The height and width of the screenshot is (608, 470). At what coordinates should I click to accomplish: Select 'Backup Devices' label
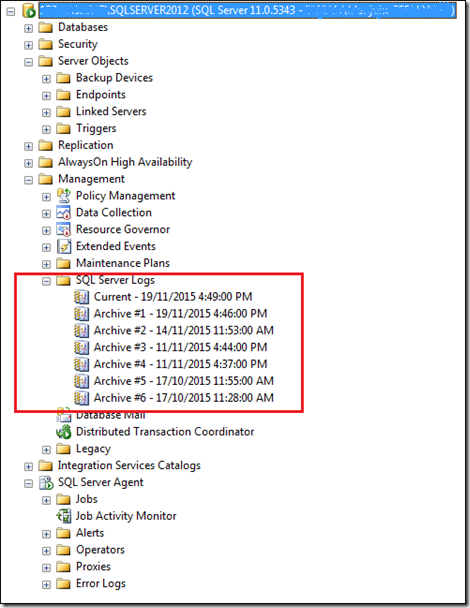click(114, 78)
